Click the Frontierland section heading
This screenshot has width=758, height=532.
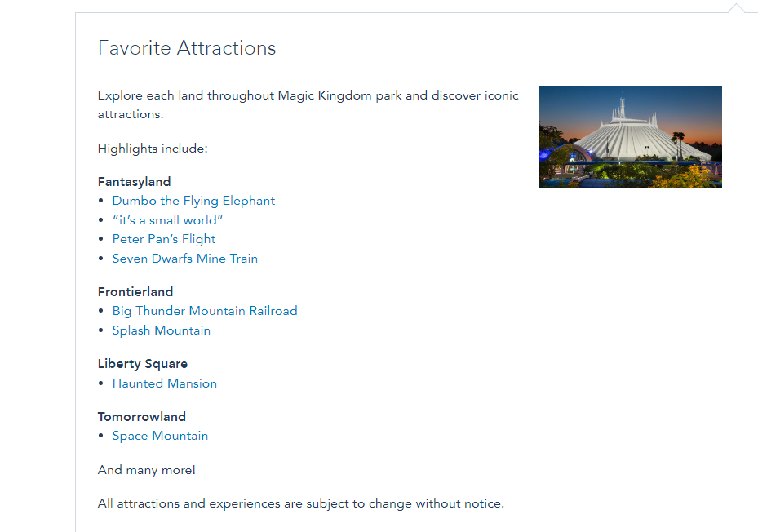click(135, 292)
